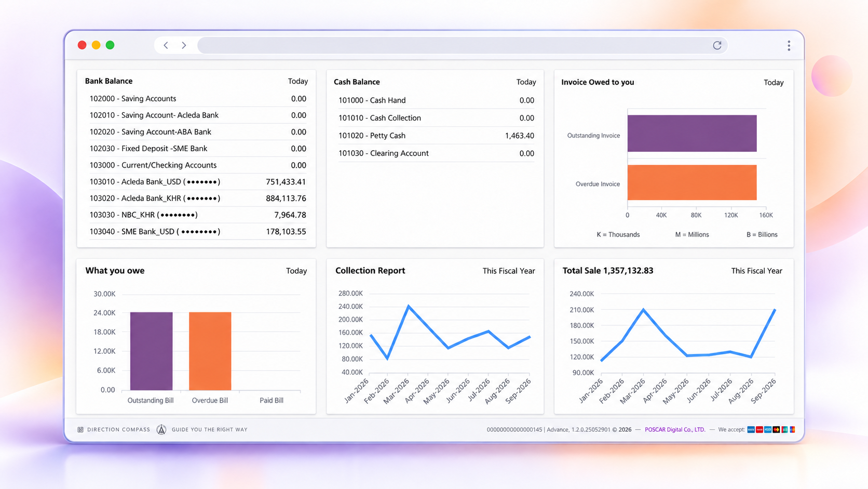
Task: Click the compass logo icon in the footer
Action: pos(161,430)
